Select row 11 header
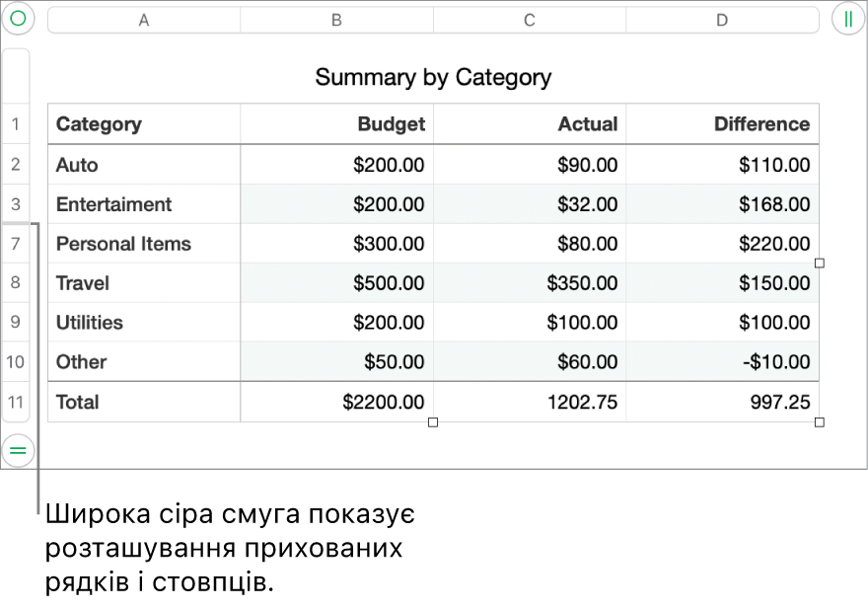Screen dimensions: 868x609 (x=16, y=402)
